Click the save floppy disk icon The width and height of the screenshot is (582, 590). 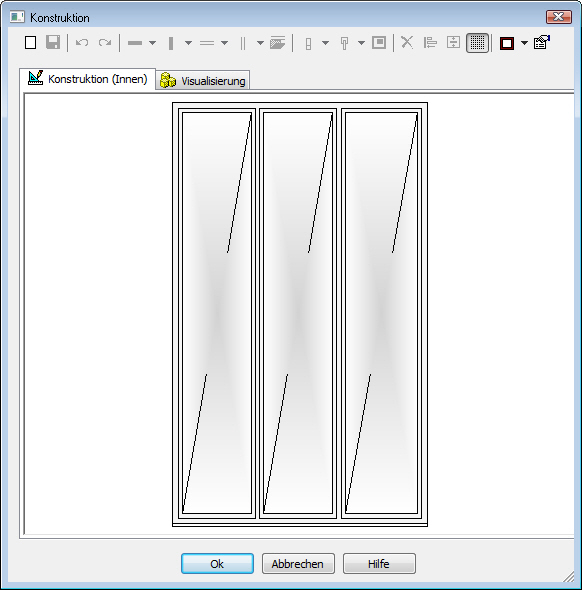53,43
